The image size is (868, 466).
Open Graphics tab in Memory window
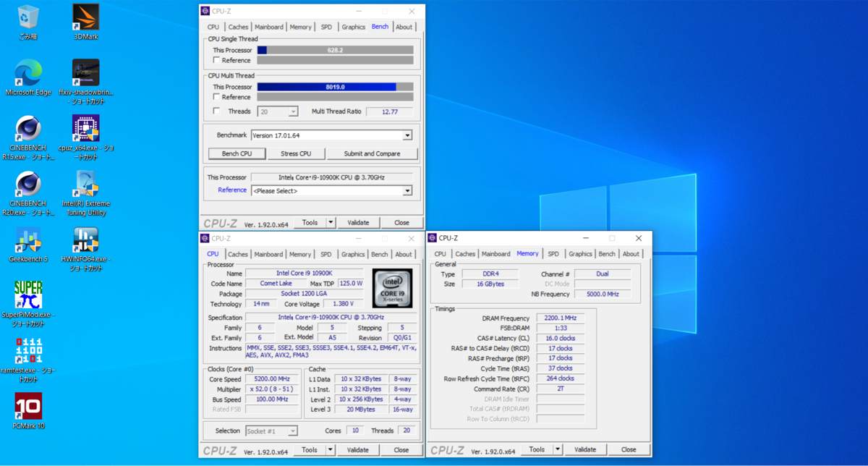[580, 254]
